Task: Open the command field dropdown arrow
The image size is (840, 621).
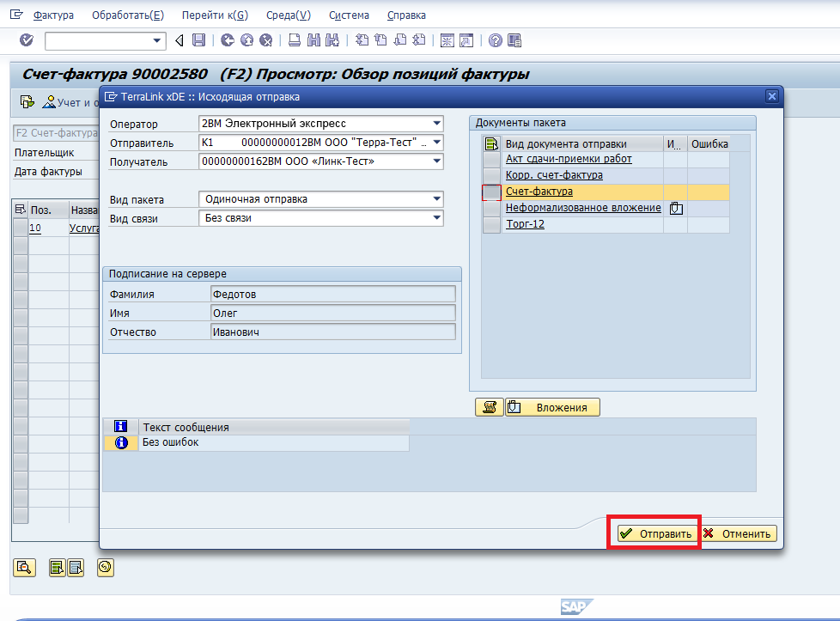Action: pyautogui.click(x=156, y=40)
